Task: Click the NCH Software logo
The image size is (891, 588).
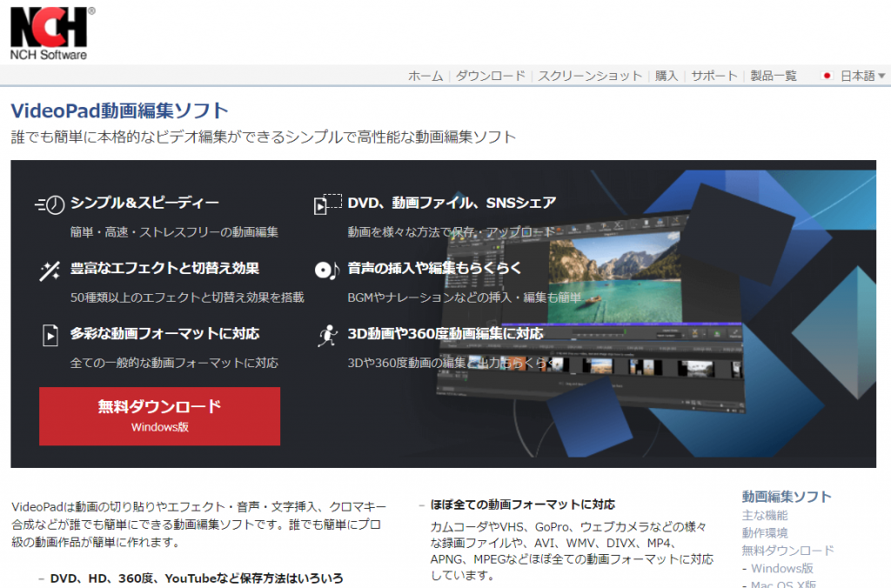Action: point(52,33)
